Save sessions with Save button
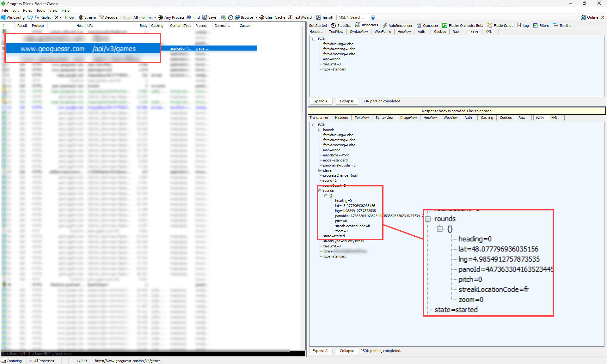 (x=209, y=17)
